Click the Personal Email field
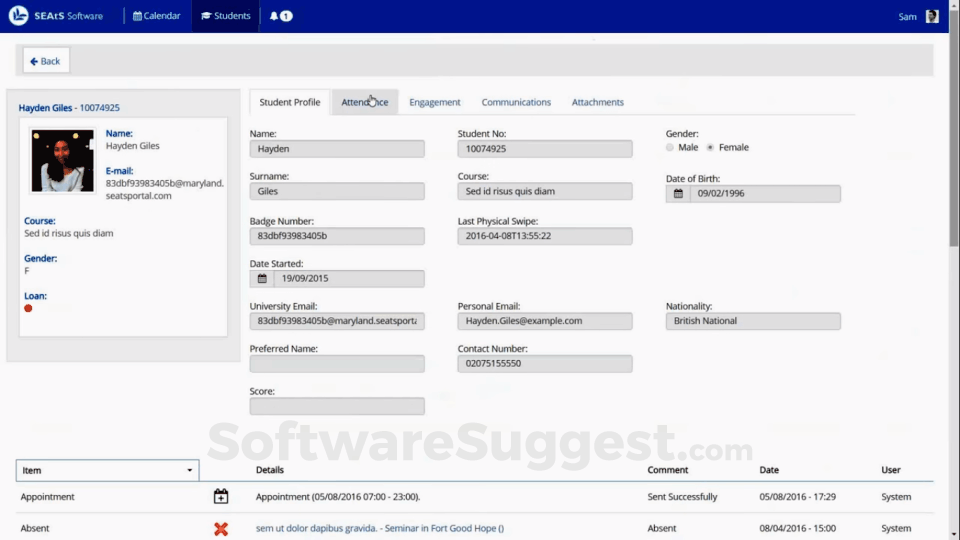 point(545,321)
